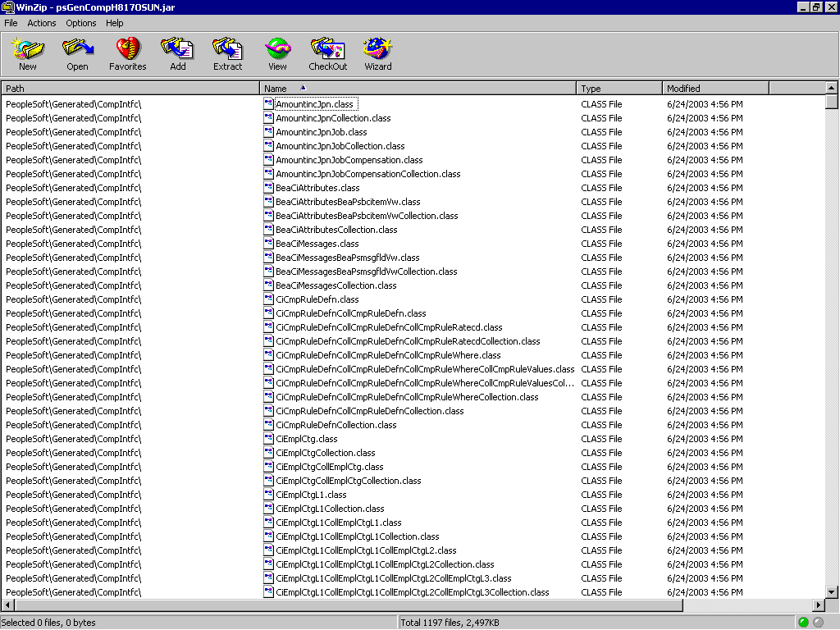The height and width of the screenshot is (630, 840).
Task: Sort files by the Type column header
Action: point(619,87)
